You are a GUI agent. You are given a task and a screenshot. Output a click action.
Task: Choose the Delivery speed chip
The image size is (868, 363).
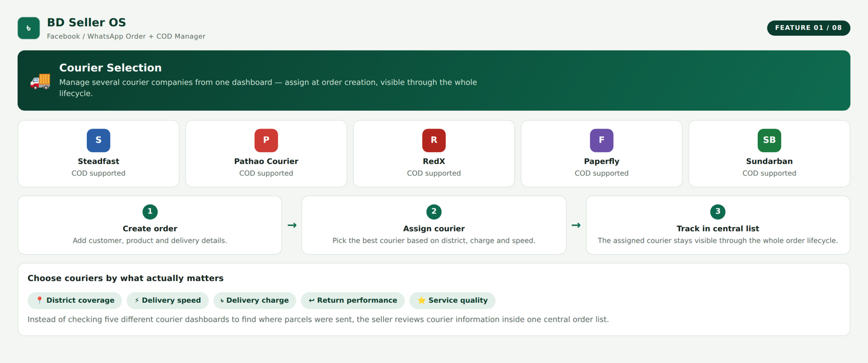pos(168,300)
